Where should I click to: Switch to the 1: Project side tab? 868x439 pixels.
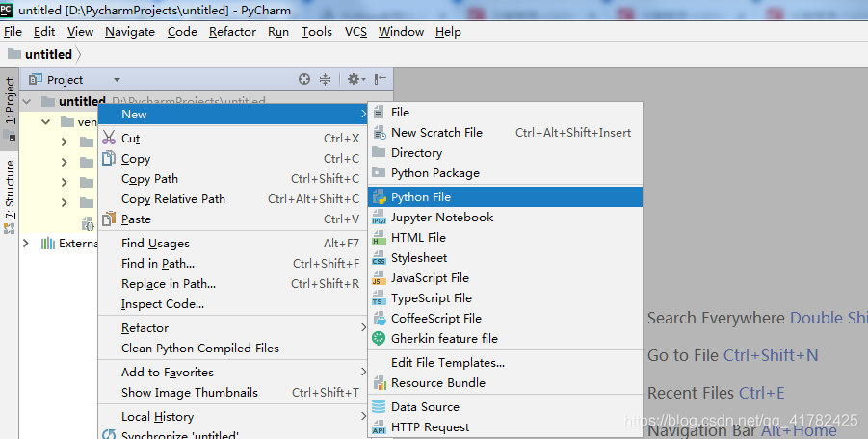tap(10, 108)
